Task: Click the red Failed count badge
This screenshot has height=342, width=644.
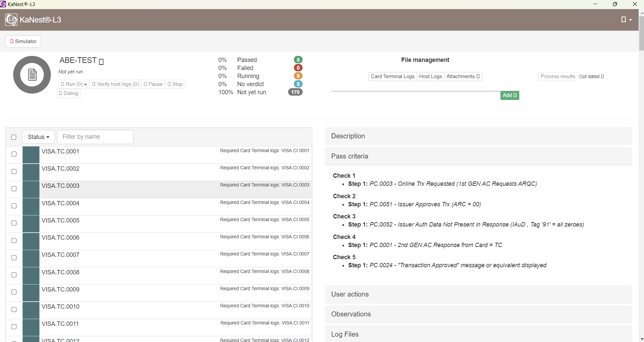Action: pyautogui.click(x=298, y=68)
